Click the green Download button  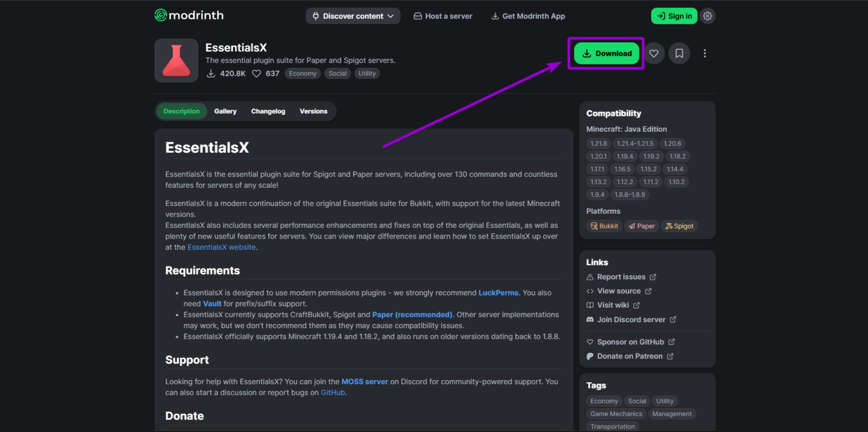click(607, 54)
